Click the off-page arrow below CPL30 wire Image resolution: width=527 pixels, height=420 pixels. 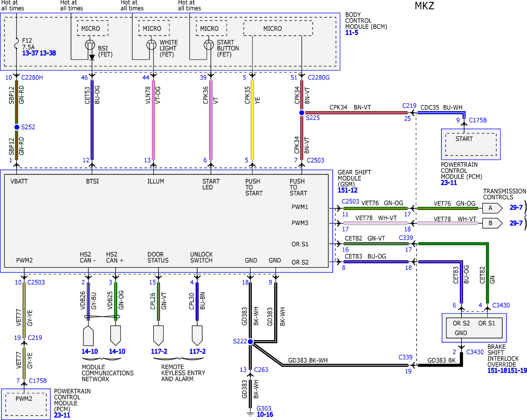coord(197,336)
